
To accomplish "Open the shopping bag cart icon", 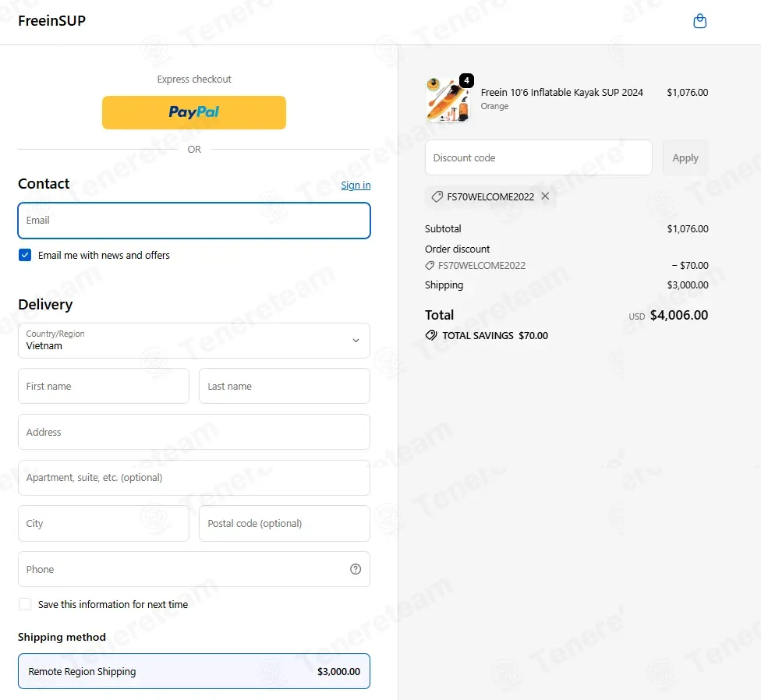I will (x=699, y=21).
